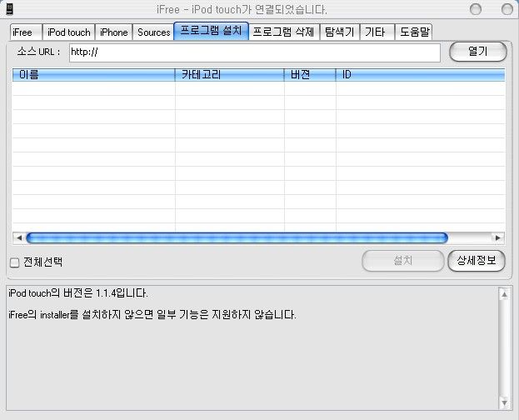
Task: Click the horizontal scrollbar left arrow
Action: (x=19, y=237)
